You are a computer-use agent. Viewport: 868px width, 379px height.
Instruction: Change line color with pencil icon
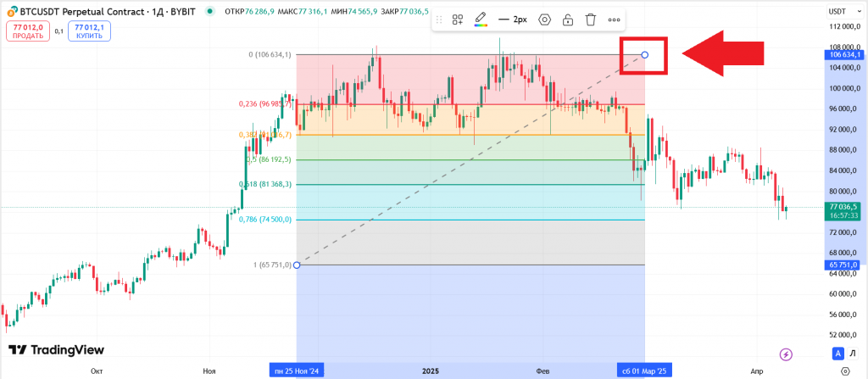481,20
